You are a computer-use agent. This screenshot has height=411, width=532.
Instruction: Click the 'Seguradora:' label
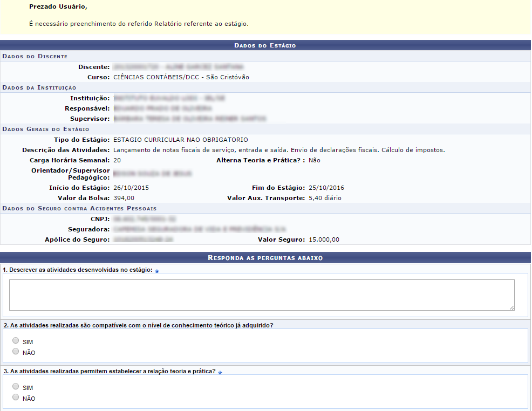click(89, 230)
